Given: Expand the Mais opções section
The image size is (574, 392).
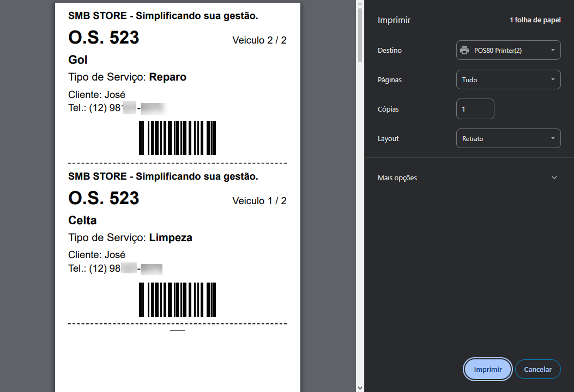Looking at the screenshot, I should point(469,177).
